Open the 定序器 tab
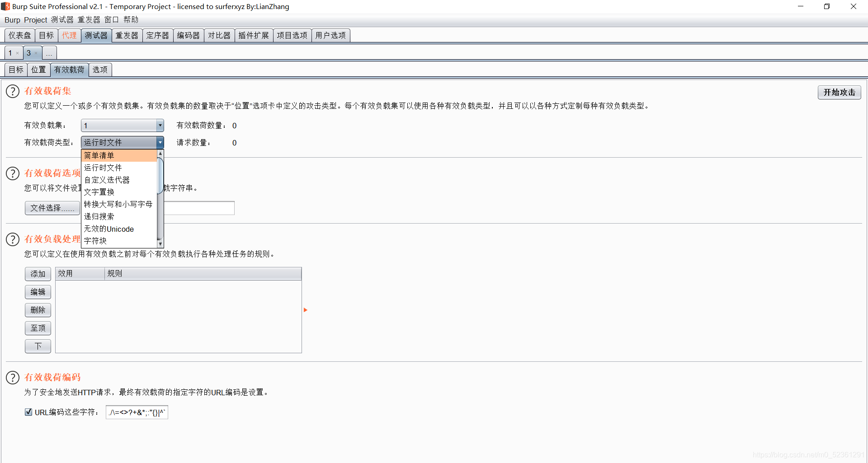868x463 pixels. [158, 35]
